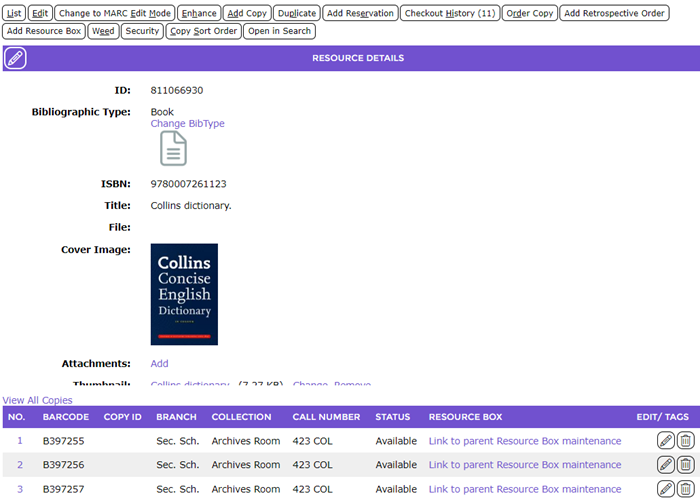The width and height of the screenshot is (700, 500).
Task: Click barcode B397256 cell
Action: coord(63,465)
